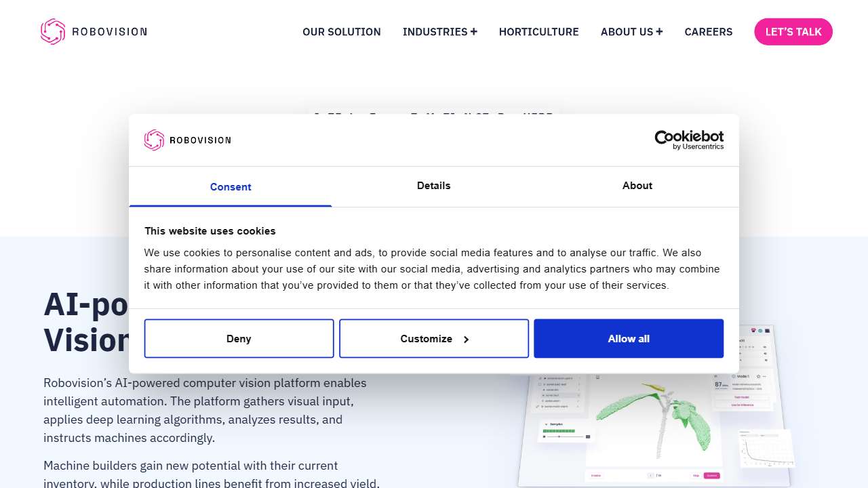Click the plus icon beside ABOUT US

pos(659,32)
